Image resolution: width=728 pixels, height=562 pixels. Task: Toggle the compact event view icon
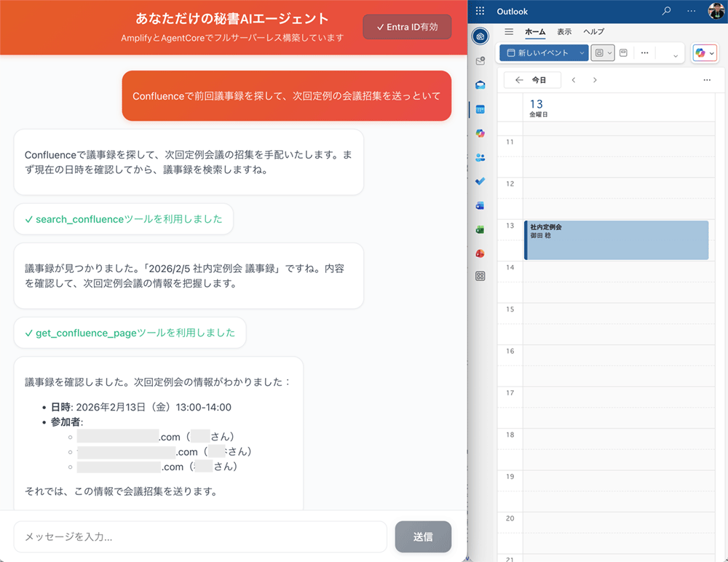click(x=624, y=52)
